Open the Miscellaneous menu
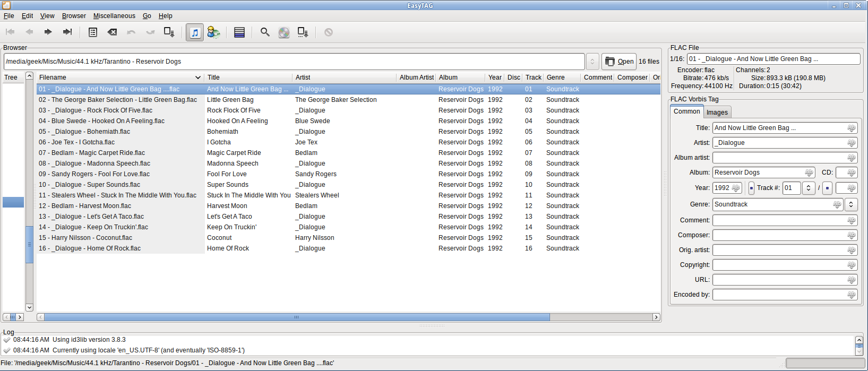 click(x=114, y=16)
